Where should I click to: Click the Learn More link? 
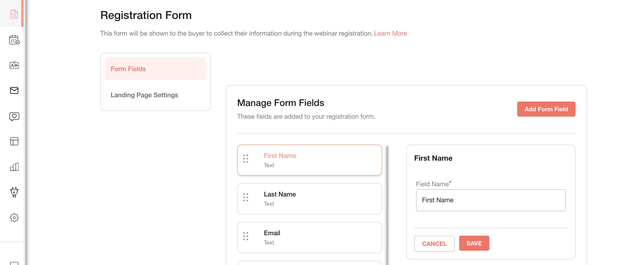[390, 33]
